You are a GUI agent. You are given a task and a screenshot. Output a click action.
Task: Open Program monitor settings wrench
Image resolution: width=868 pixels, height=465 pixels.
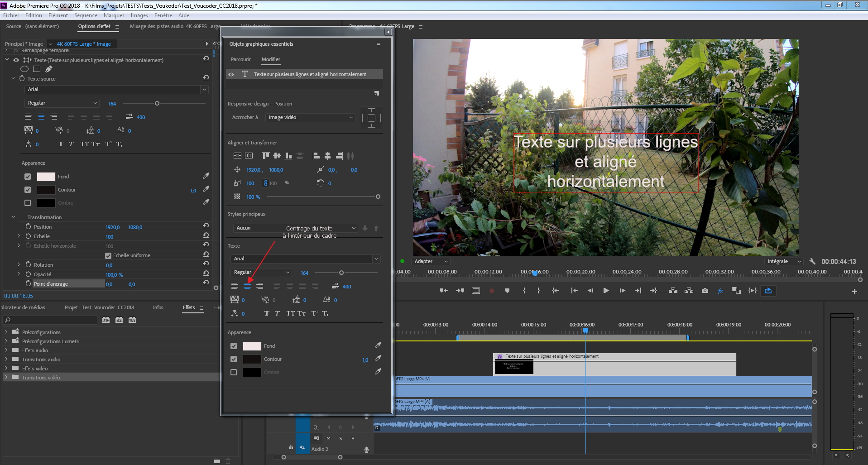pos(812,262)
